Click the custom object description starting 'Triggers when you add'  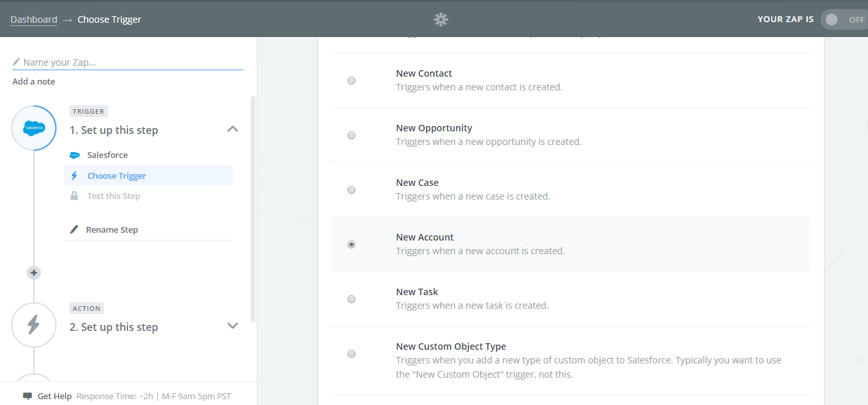pos(589,367)
